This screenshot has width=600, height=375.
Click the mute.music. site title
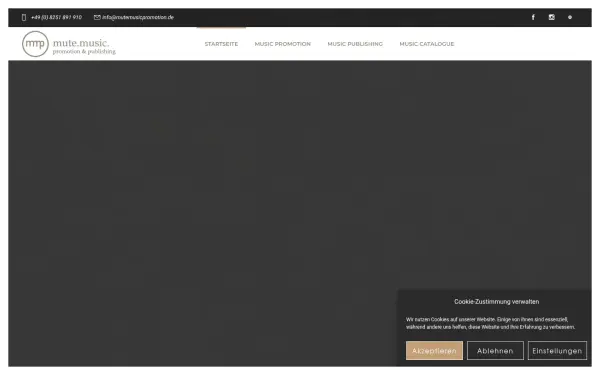[81, 42]
